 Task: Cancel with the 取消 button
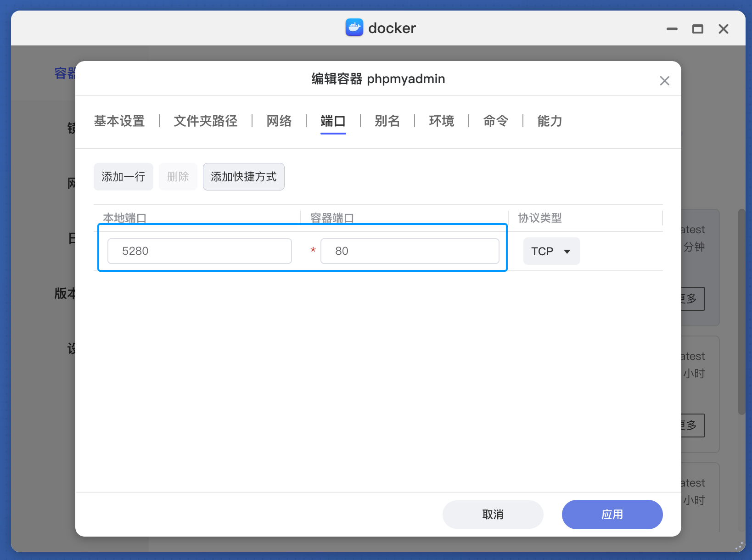point(493,515)
